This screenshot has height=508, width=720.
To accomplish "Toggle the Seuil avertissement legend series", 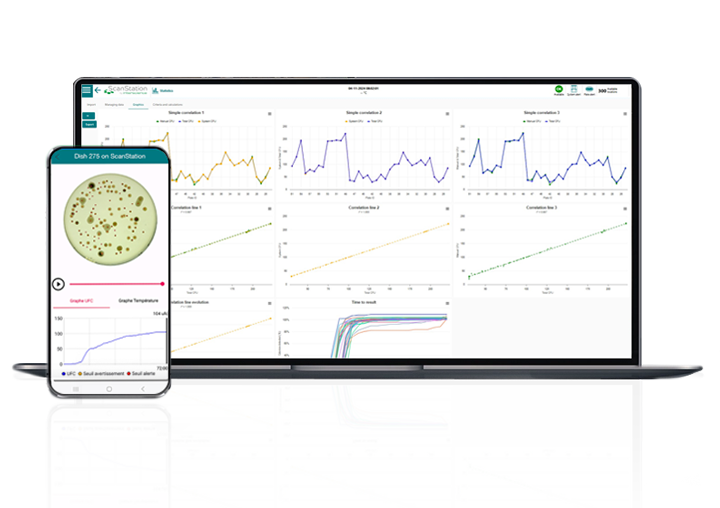I will point(105,373).
